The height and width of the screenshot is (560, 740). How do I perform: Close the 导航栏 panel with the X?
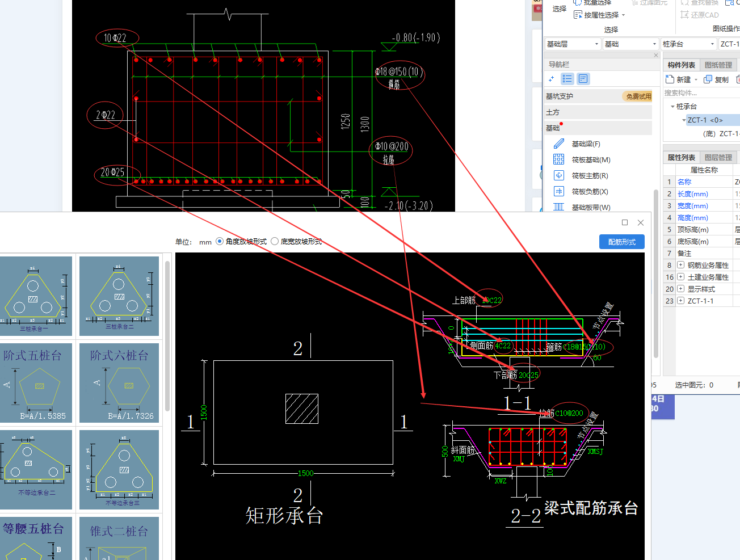click(656, 55)
